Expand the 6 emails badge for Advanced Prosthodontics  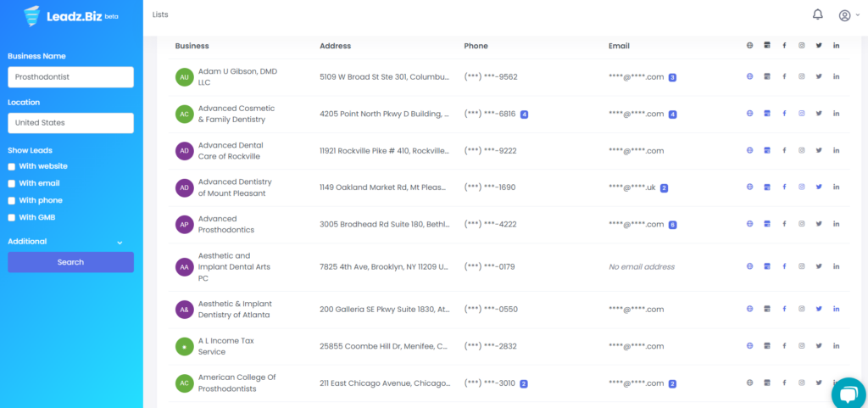pyautogui.click(x=672, y=225)
